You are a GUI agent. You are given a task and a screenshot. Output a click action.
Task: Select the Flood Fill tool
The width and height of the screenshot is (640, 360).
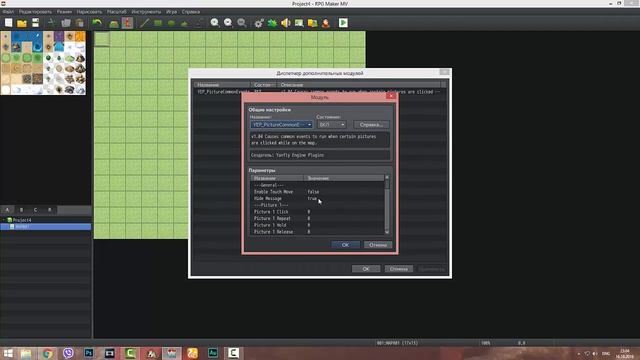click(x=185, y=23)
